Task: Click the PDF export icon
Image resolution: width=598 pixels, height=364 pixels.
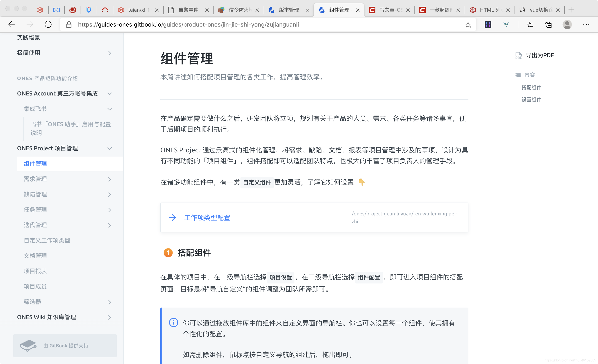Action: (x=518, y=56)
